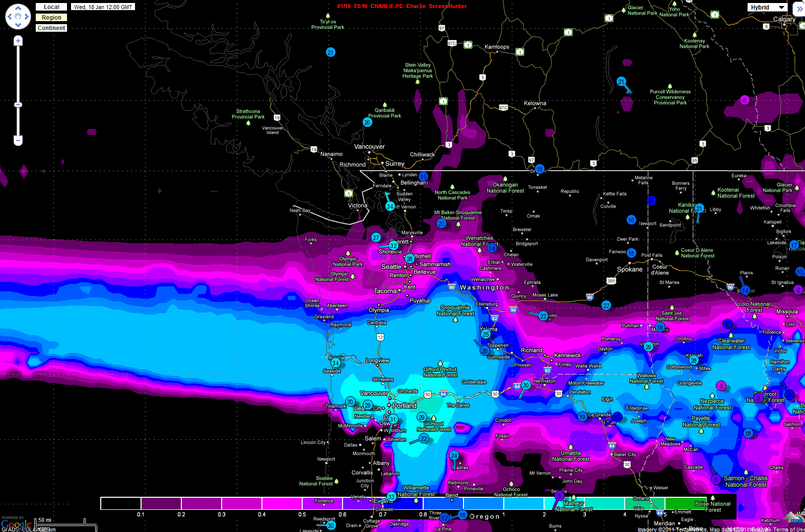Click station marker 21 near Ts'yl-os Park

(330, 52)
